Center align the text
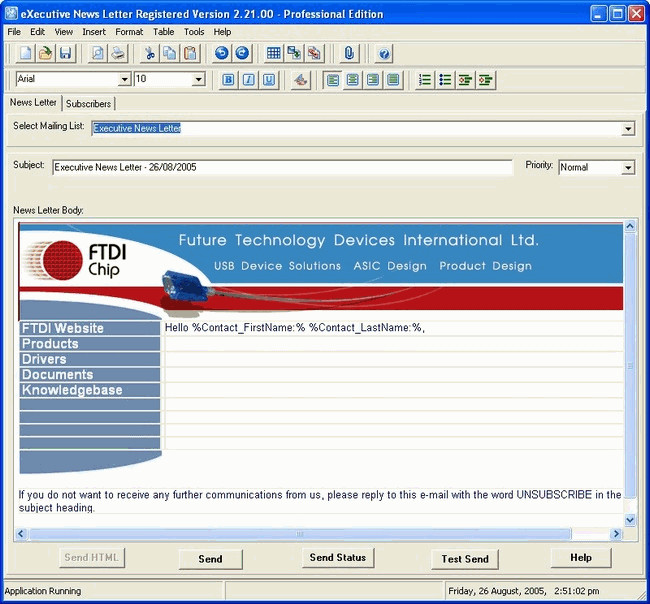The height and width of the screenshot is (604, 650). pos(353,80)
